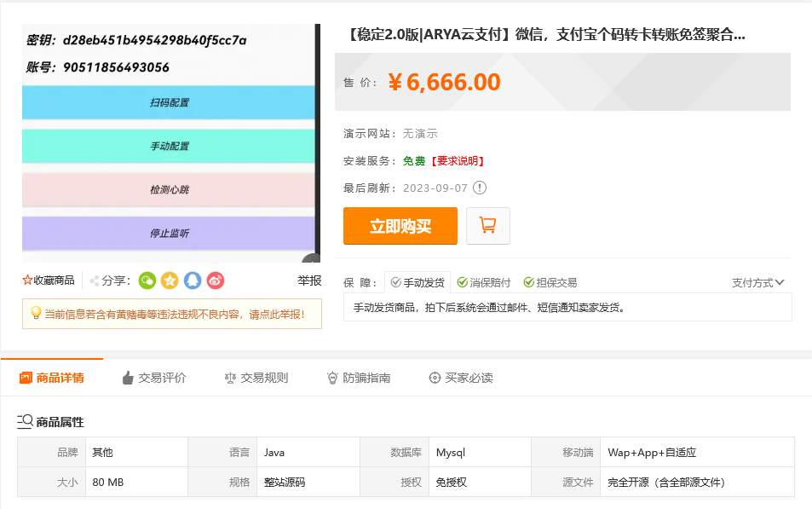
Task: Click the star icon to favorite product
Action: [x=27, y=281]
